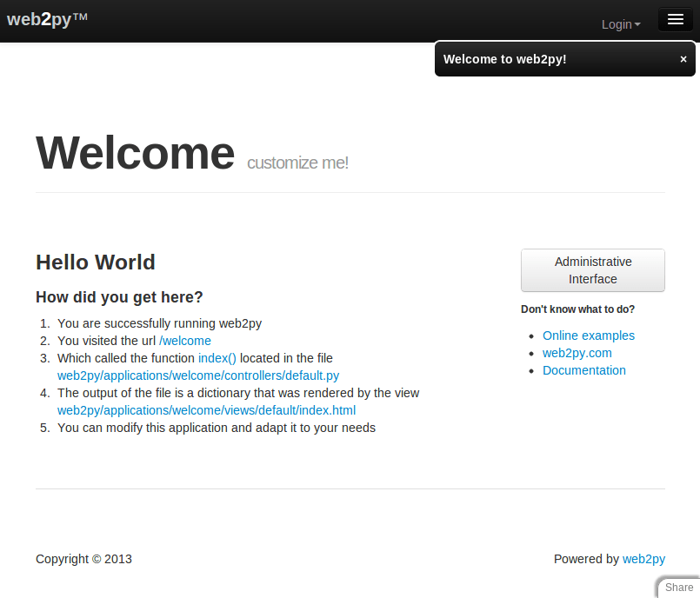Image resolution: width=700 pixels, height=598 pixels.
Task: Click the "Copyright © 2013" footer text
Action: point(84,559)
